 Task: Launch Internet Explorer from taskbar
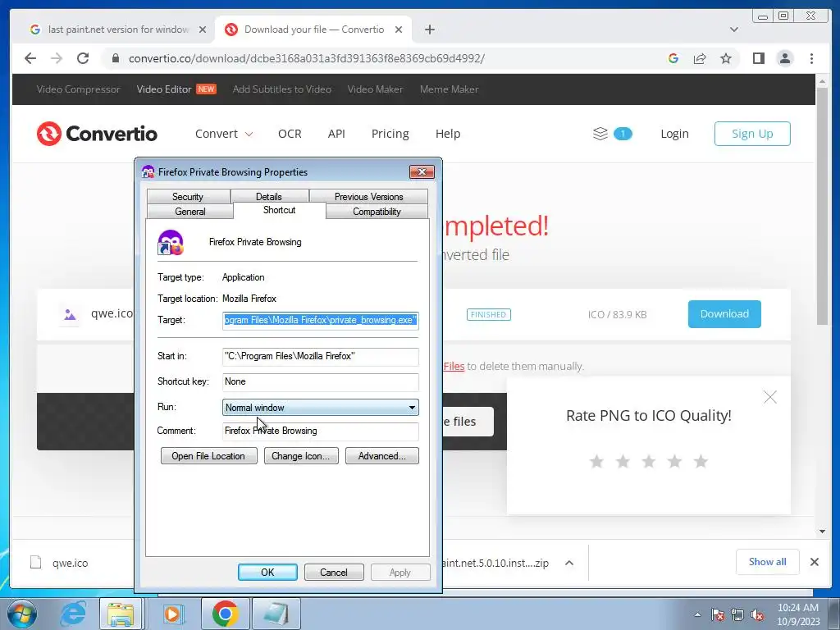pos(73,614)
